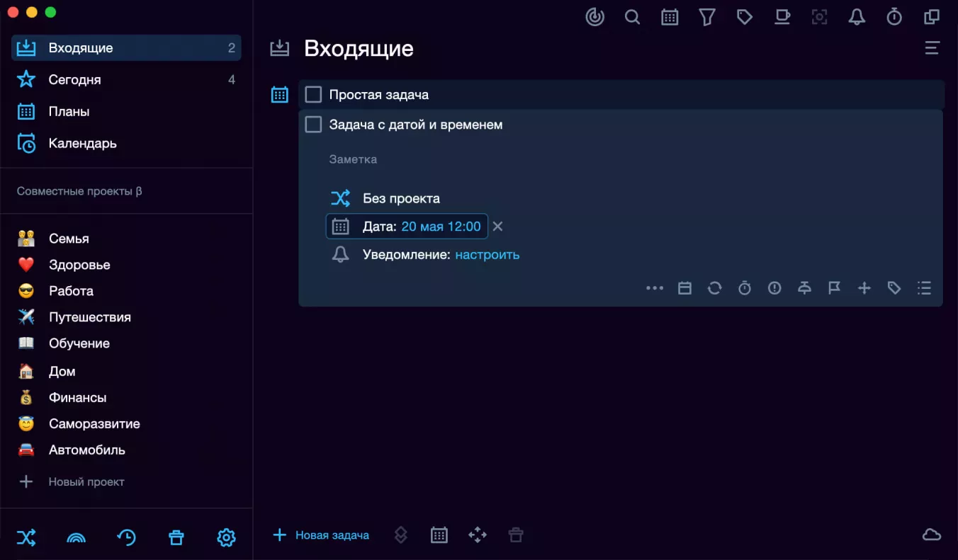Screen dimensions: 958x560
Task: Open tags via the top toolbar tag icon
Action: coord(745,17)
